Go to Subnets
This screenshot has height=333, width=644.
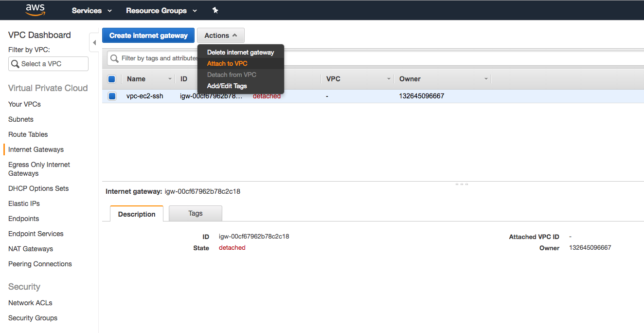pos(21,119)
